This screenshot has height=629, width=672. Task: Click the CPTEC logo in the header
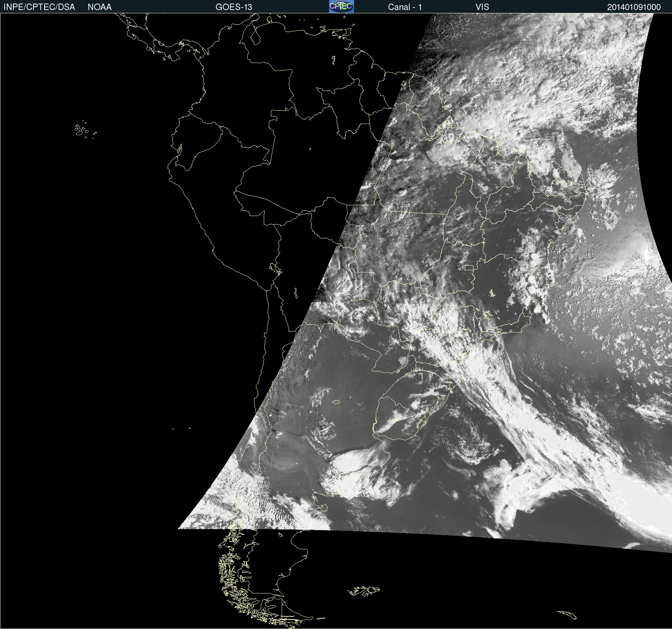point(341,6)
